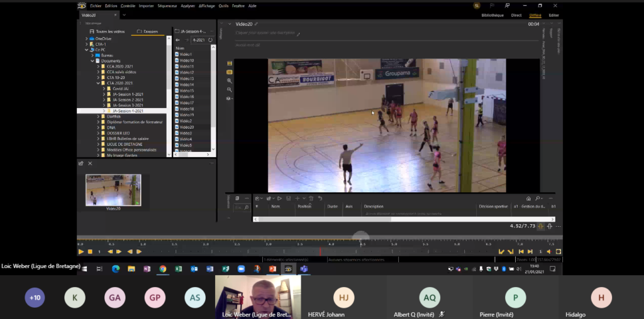Open Microsoft Teams from the taskbar
644x319 pixels.
(304, 269)
